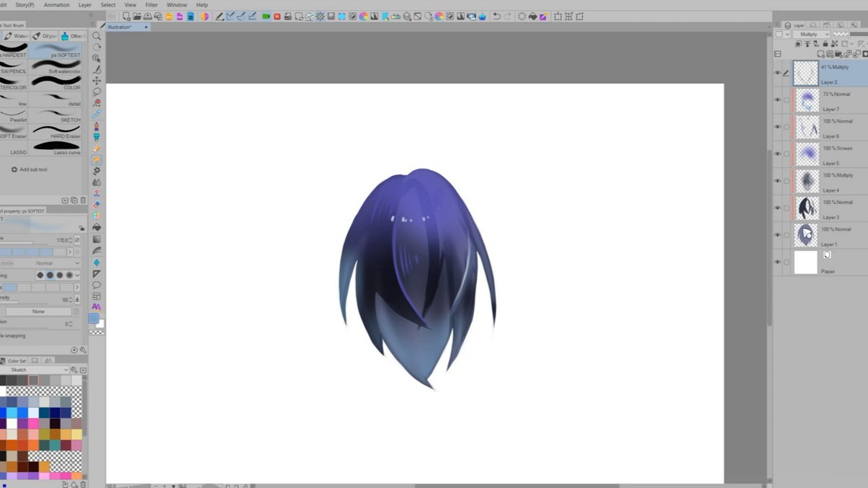This screenshot has width=868, height=488.
Task: Click the Open file folder icon
Action: [137, 16]
